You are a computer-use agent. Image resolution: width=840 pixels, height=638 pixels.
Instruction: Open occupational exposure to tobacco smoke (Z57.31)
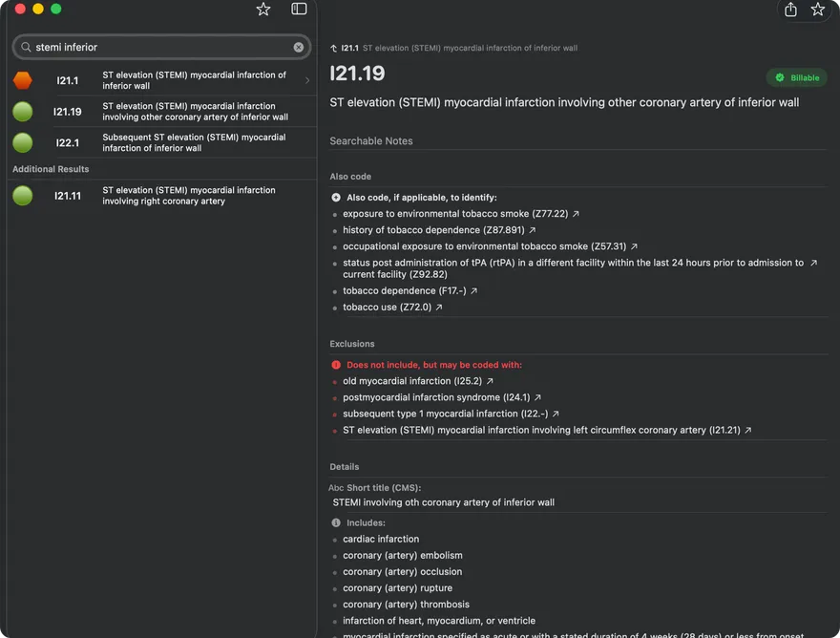[484, 246]
